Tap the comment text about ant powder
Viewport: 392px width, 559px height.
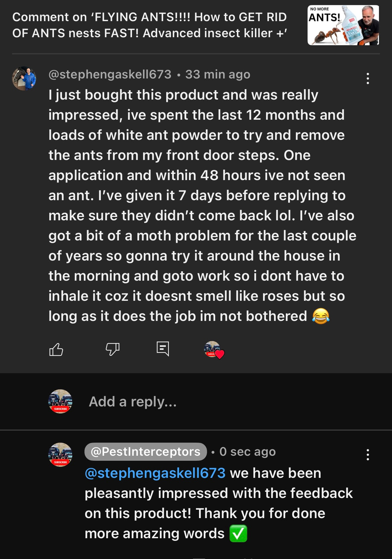click(x=196, y=135)
